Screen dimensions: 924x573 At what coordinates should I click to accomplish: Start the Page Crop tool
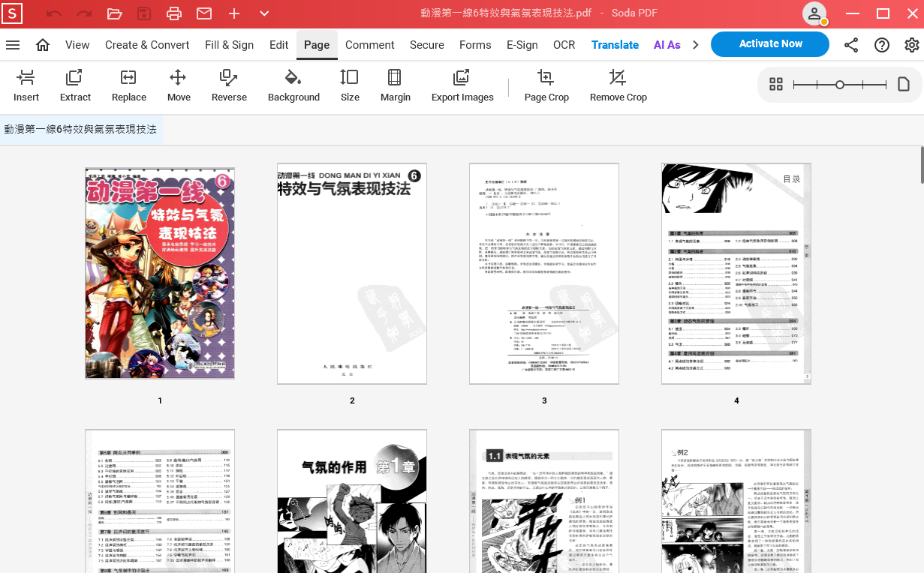[x=546, y=85]
